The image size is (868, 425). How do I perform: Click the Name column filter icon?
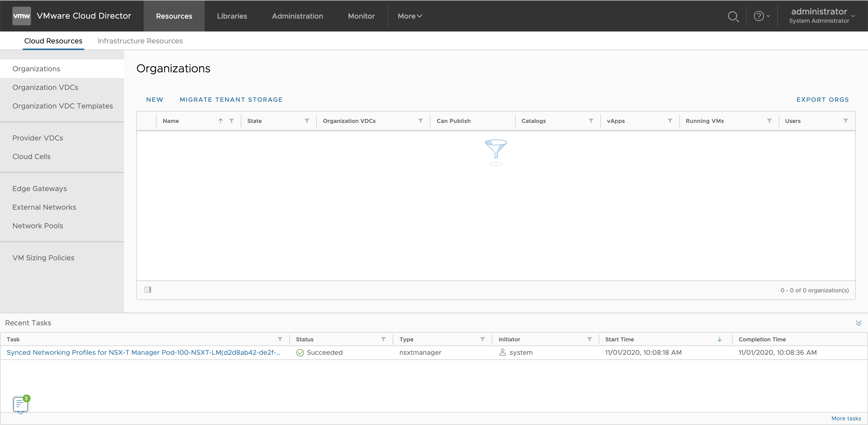231,121
